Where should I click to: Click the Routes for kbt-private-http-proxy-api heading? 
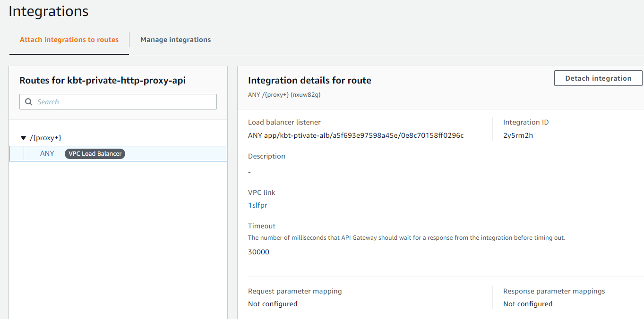[x=103, y=80]
